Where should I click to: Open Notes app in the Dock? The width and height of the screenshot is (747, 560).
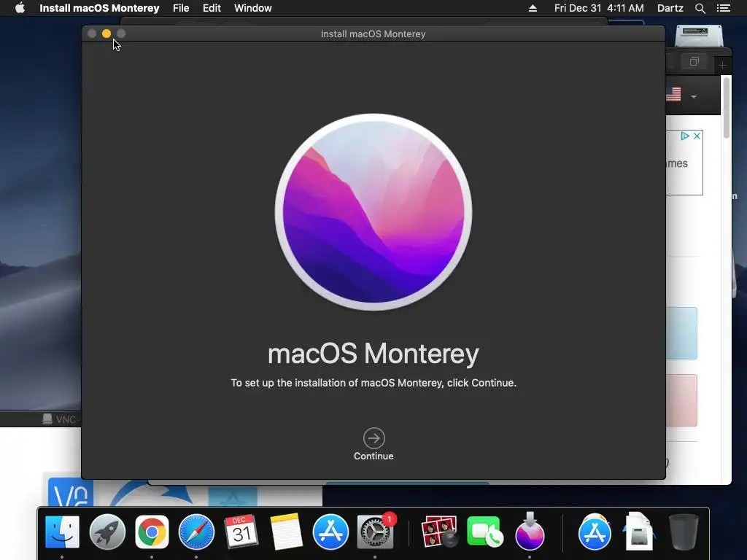[286, 532]
